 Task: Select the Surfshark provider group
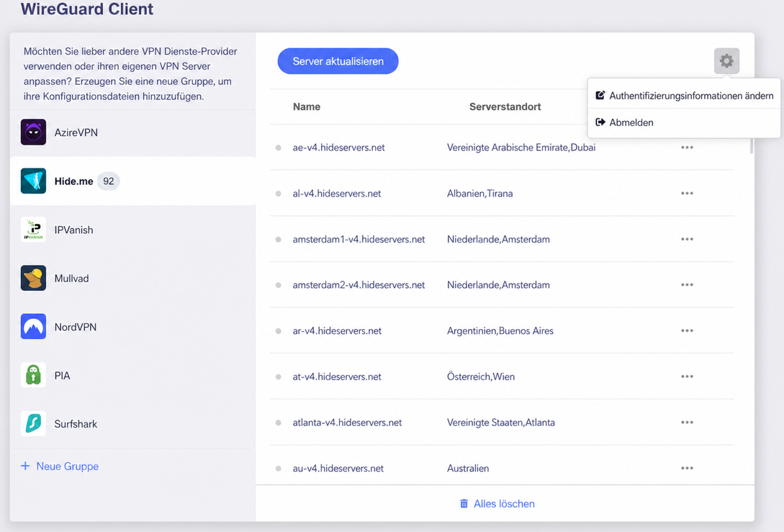tap(132, 423)
